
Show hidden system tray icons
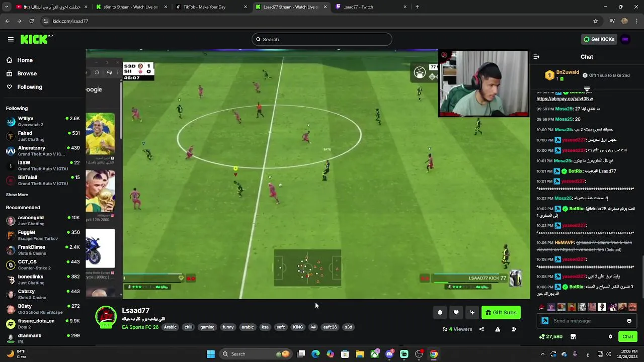coord(542,354)
